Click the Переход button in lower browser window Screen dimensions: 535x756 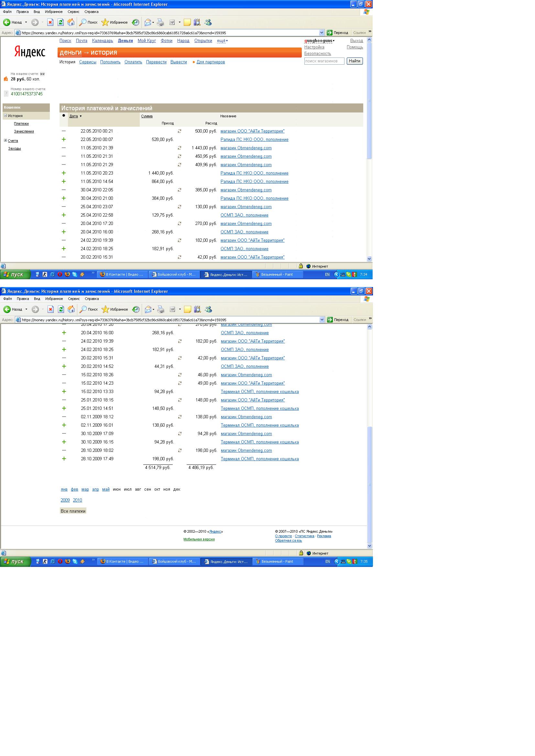coord(338,320)
